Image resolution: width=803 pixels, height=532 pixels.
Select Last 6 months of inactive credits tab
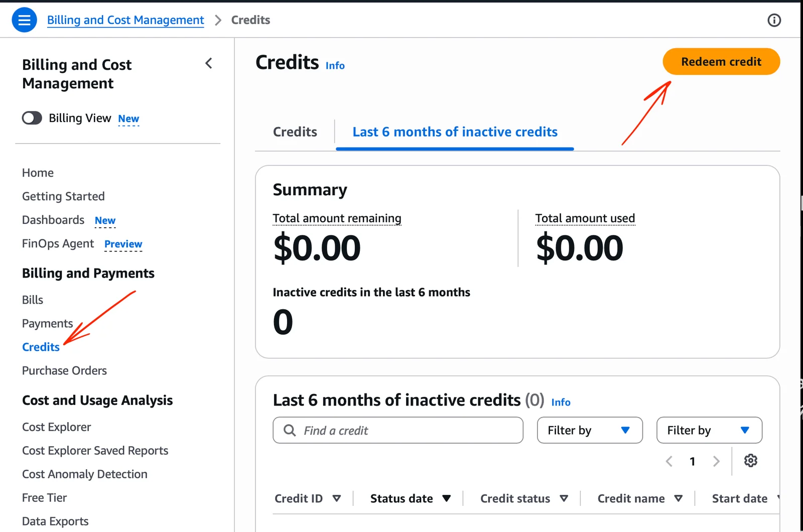455,131
